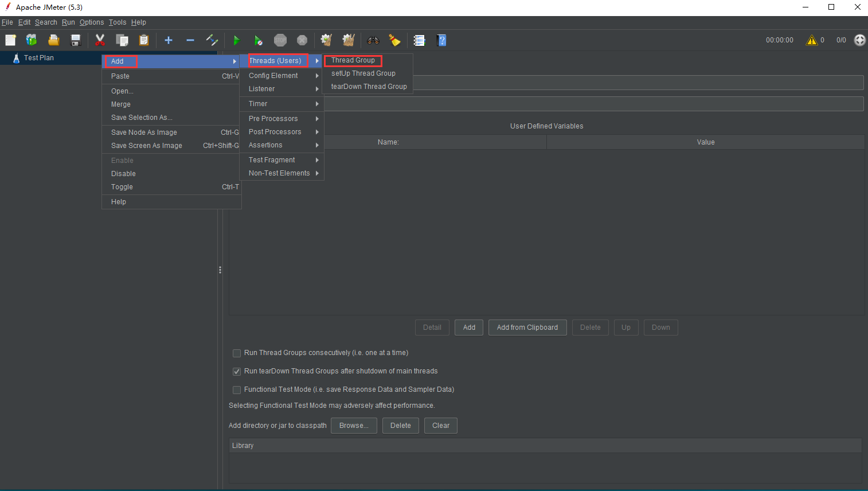Expand the Test Fragment submenu

[x=281, y=160]
